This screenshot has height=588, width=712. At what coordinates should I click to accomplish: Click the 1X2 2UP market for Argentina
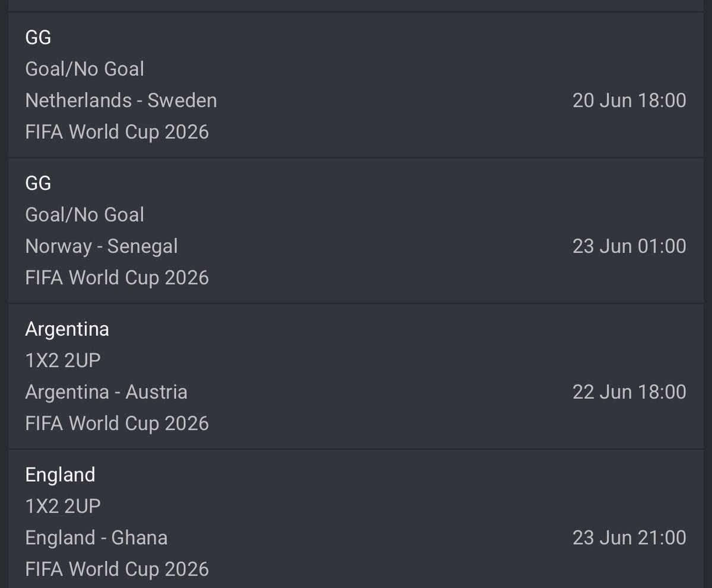coord(63,361)
